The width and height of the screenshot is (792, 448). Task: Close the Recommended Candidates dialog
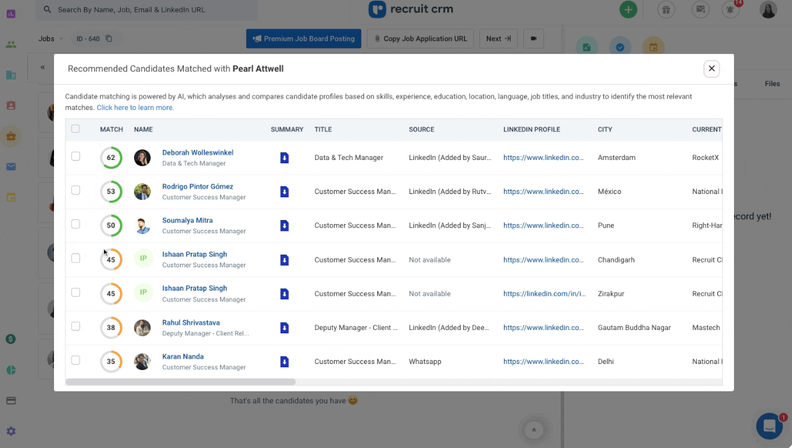pyautogui.click(x=711, y=69)
